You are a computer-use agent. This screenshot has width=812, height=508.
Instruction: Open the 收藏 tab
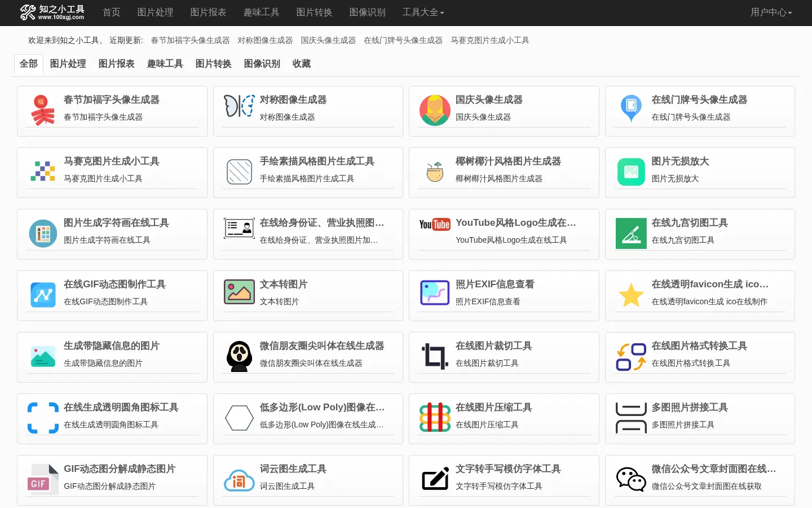click(302, 64)
